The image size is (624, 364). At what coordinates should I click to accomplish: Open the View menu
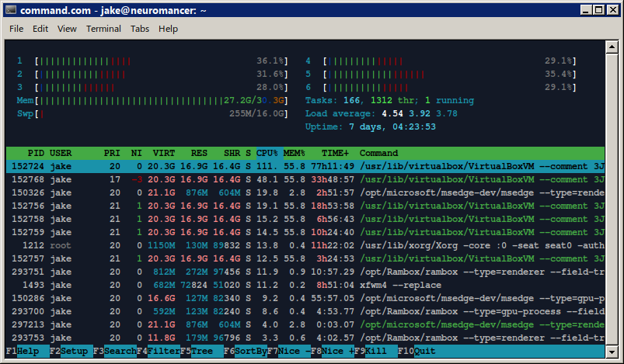pyautogui.click(x=67, y=29)
